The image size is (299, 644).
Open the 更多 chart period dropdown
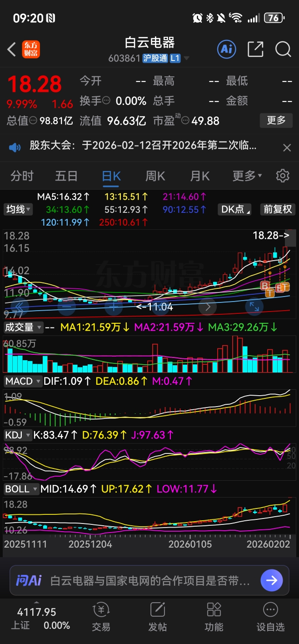click(x=247, y=176)
